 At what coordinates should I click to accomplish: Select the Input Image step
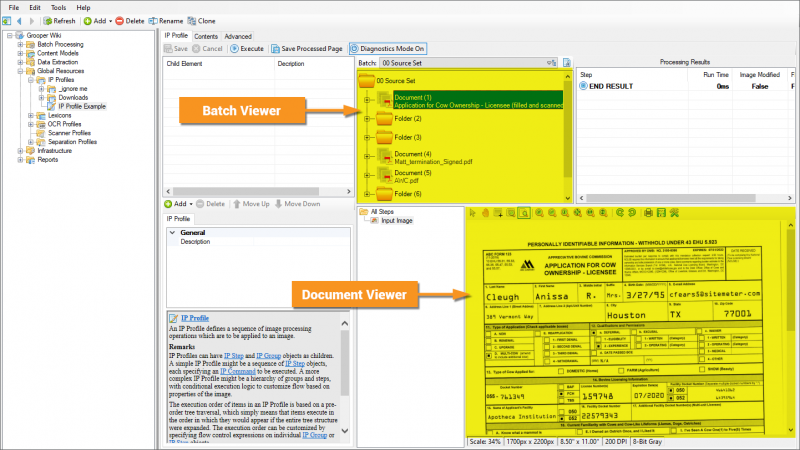pyautogui.click(x=397, y=220)
